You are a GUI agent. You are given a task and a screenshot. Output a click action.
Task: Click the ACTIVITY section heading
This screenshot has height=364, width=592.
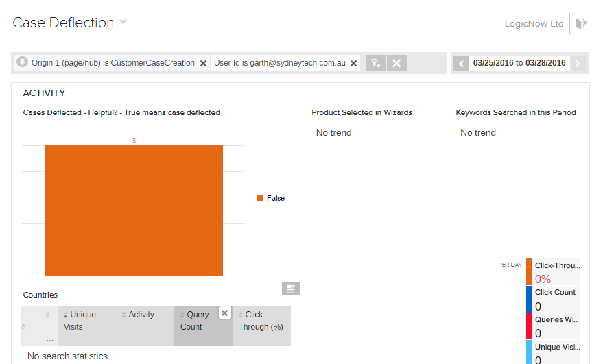pos(44,93)
